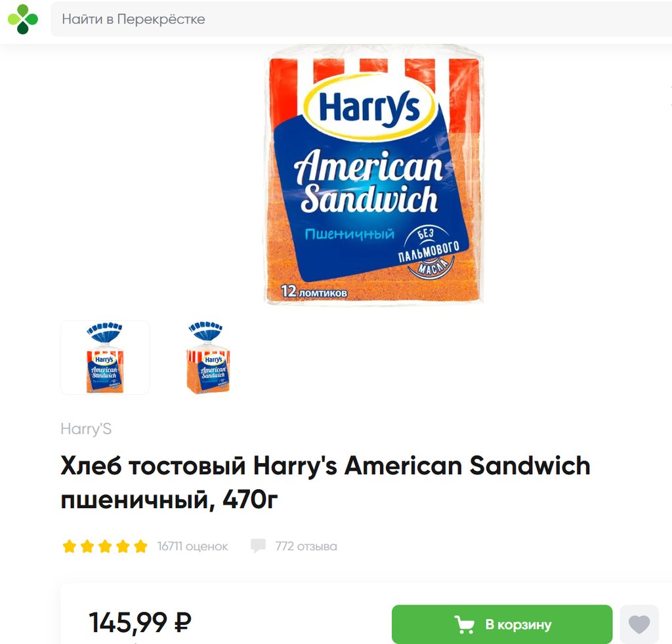Image resolution: width=672 pixels, height=644 pixels.
Task: Show the second product thumbnail image
Action: (209, 357)
